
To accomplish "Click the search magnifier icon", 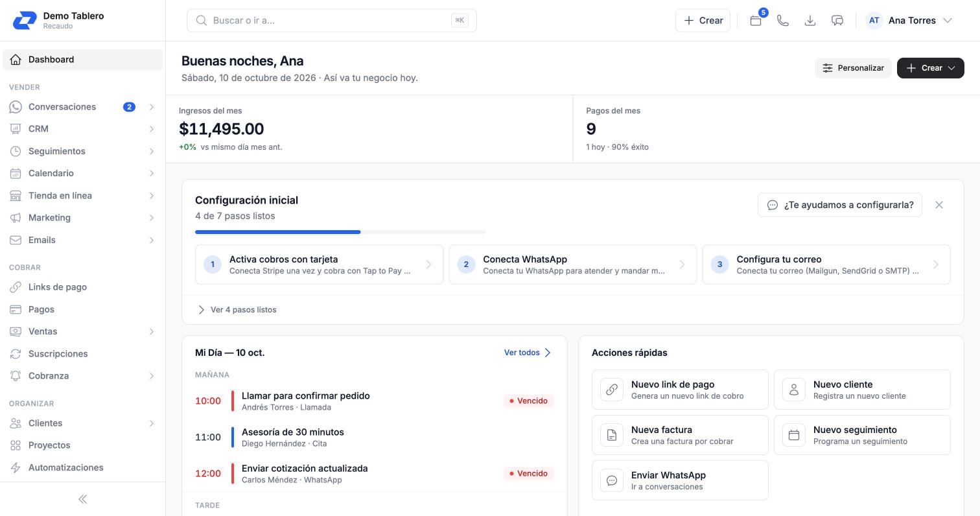I will 202,21.
